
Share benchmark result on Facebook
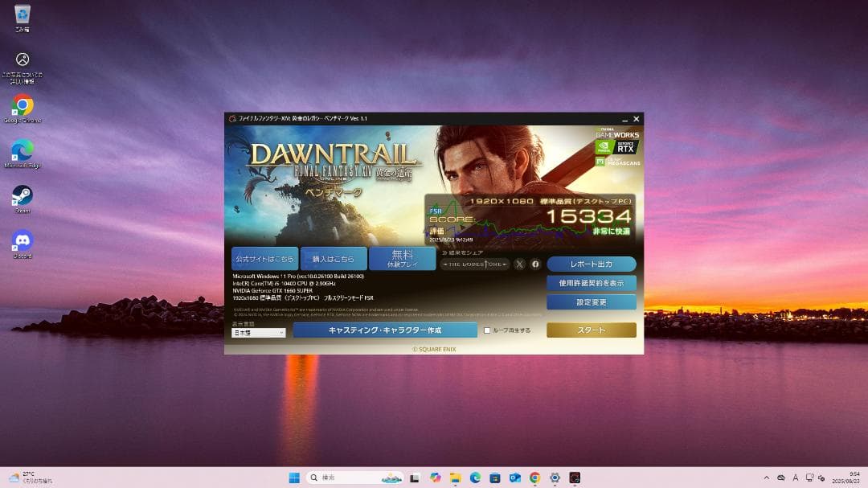[x=535, y=264]
